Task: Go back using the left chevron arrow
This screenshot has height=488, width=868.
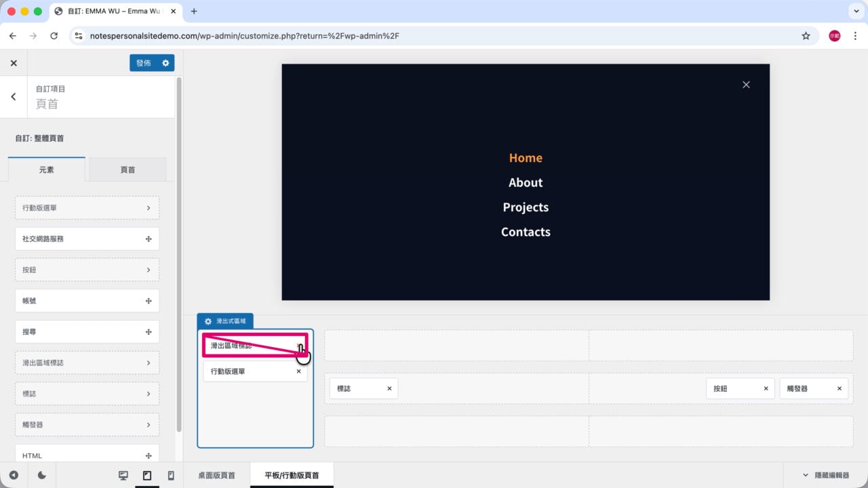Action: 14,97
